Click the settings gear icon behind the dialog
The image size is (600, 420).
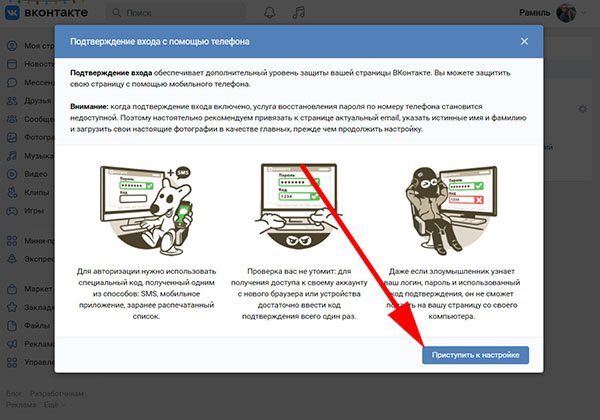click(x=583, y=109)
